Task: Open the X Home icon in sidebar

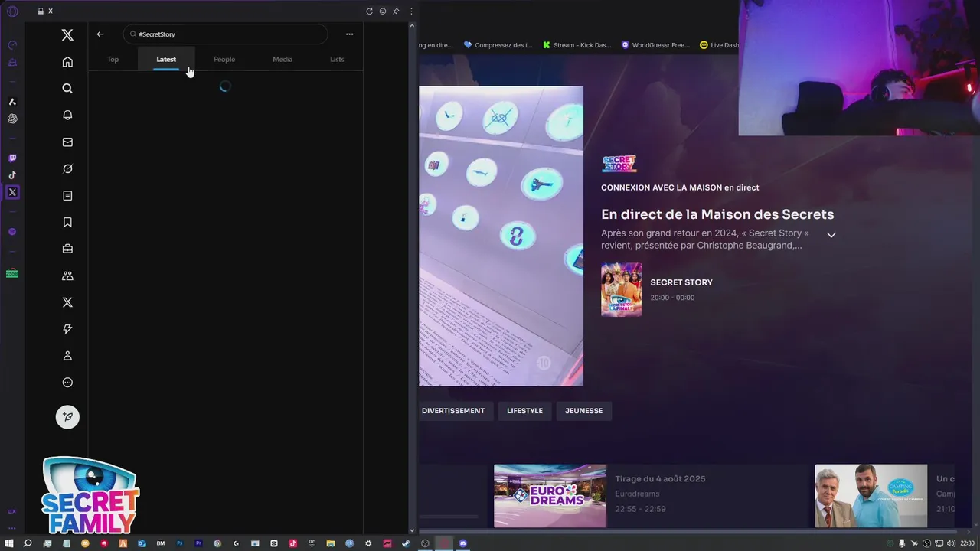Action: (x=67, y=62)
